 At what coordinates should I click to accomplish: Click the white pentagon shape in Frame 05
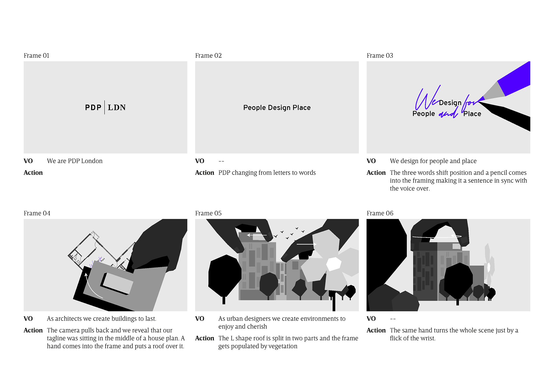[x=334, y=264]
